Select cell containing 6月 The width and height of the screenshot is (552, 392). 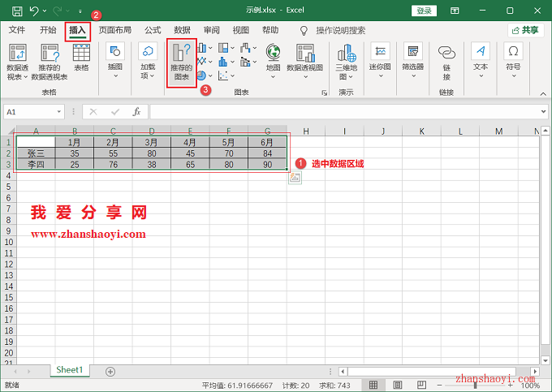pos(267,143)
